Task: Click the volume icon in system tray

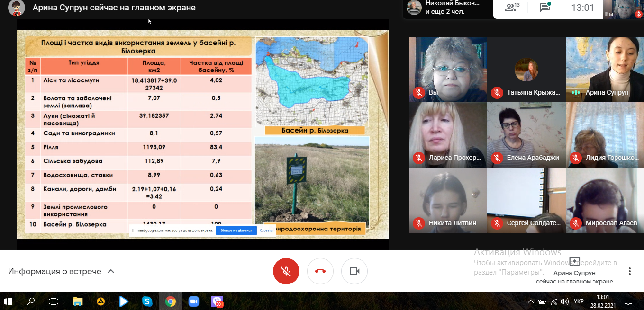Action: [564, 301]
